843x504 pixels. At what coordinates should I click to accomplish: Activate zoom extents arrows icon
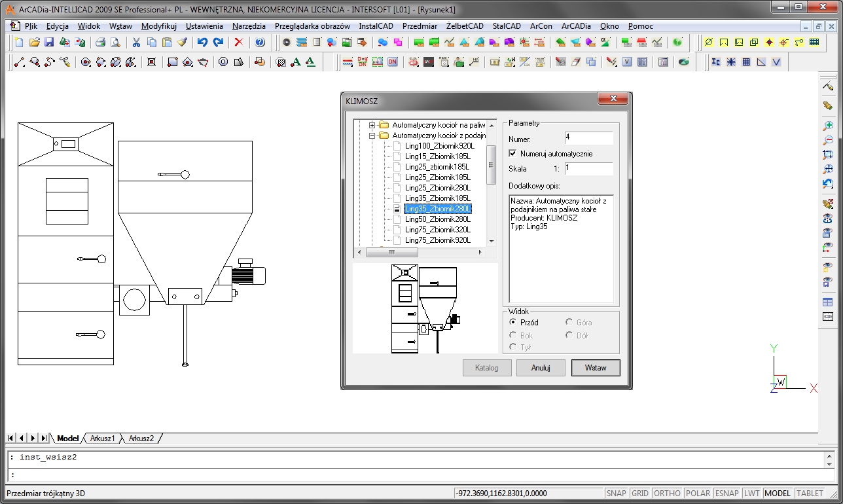tap(828, 169)
